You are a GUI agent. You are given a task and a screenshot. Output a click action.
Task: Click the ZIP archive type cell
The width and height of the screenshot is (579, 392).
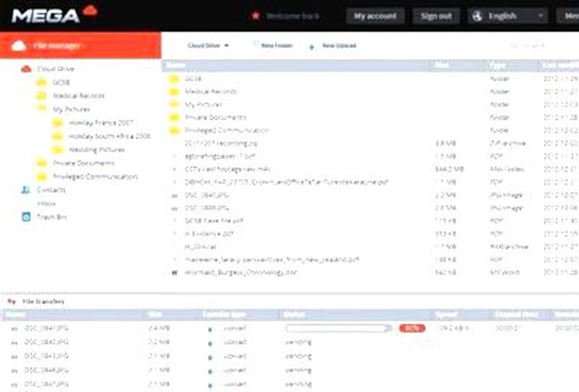click(x=507, y=144)
